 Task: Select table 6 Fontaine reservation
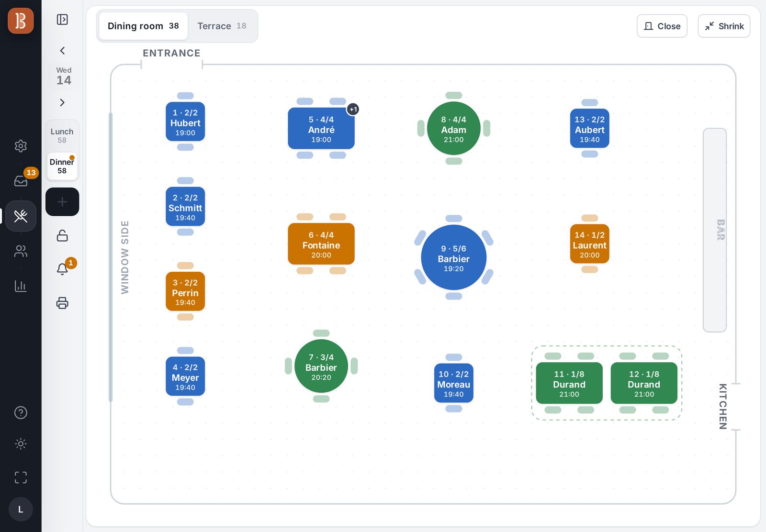pos(321,244)
